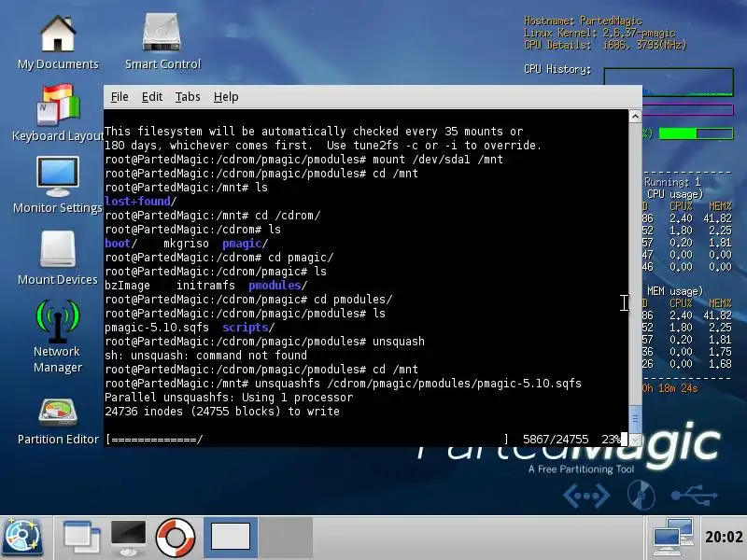This screenshot has height=560, width=747.
Task: Click the 'pmodules/' directory in listing
Action: tap(277, 286)
